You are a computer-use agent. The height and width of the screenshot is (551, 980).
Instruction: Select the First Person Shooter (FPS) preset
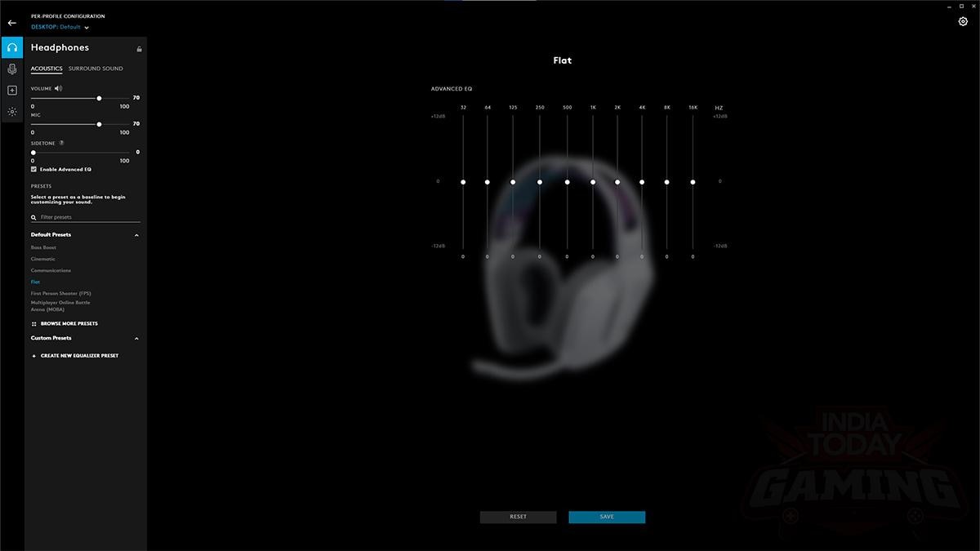[x=61, y=293]
